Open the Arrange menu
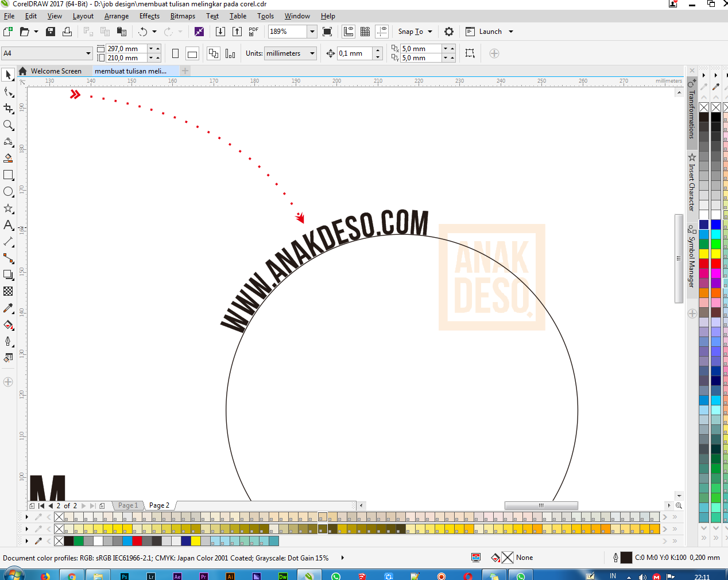The width and height of the screenshot is (728, 580). [117, 16]
